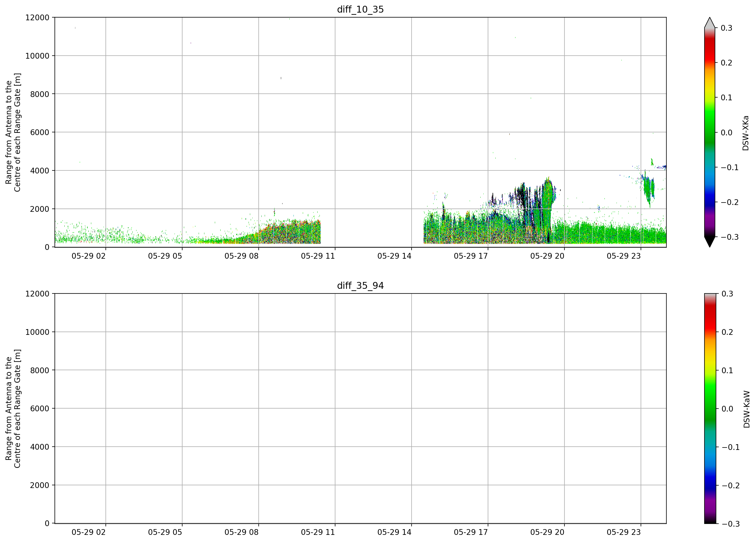Click the gray upper arrow on DSW-XKa colorbar
756x542 pixels.
pos(710,23)
